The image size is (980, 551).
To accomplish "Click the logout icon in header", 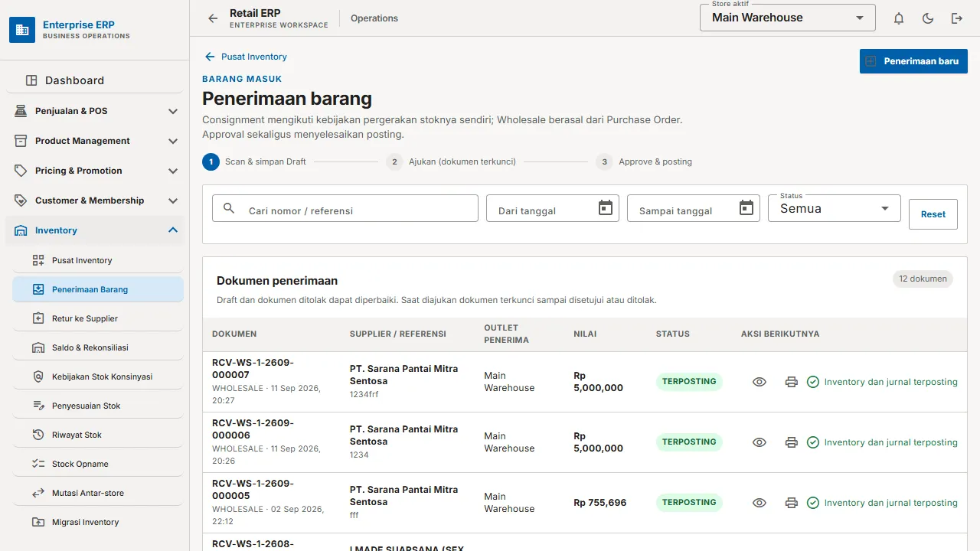I will pyautogui.click(x=957, y=18).
